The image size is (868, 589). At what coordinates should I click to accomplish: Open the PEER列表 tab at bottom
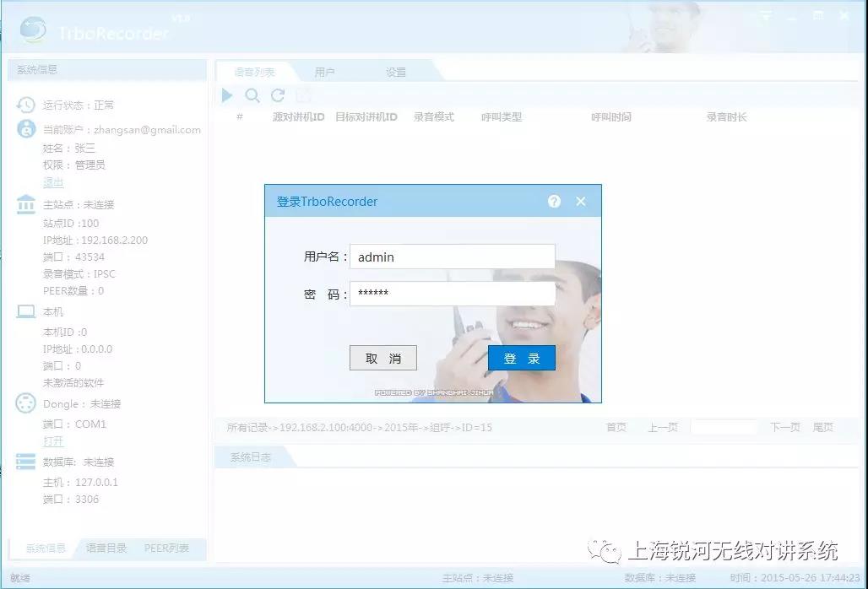coord(166,548)
